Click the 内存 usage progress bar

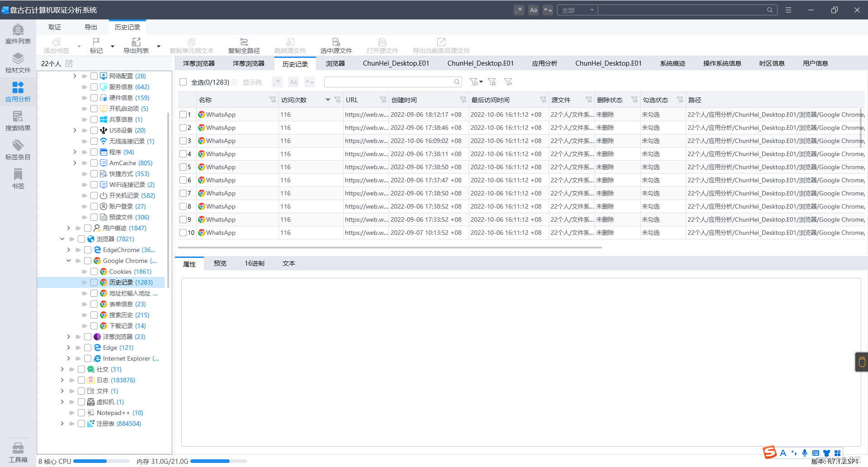click(219, 461)
